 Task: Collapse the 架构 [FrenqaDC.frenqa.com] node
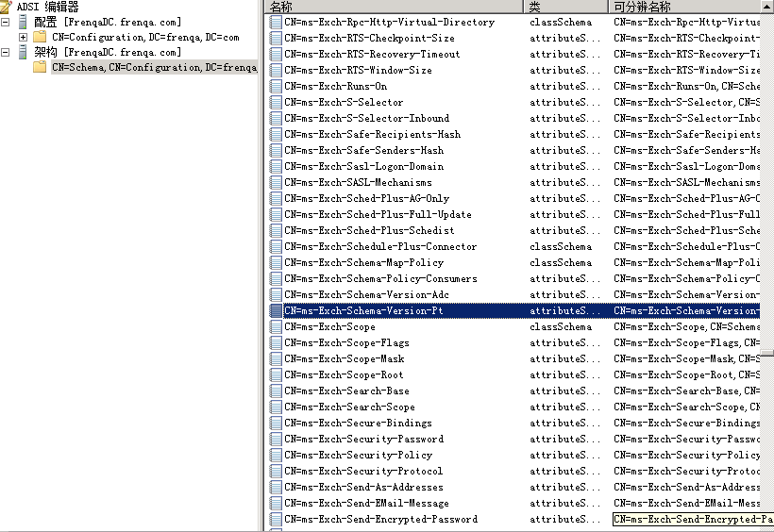pyautogui.click(x=6, y=52)
